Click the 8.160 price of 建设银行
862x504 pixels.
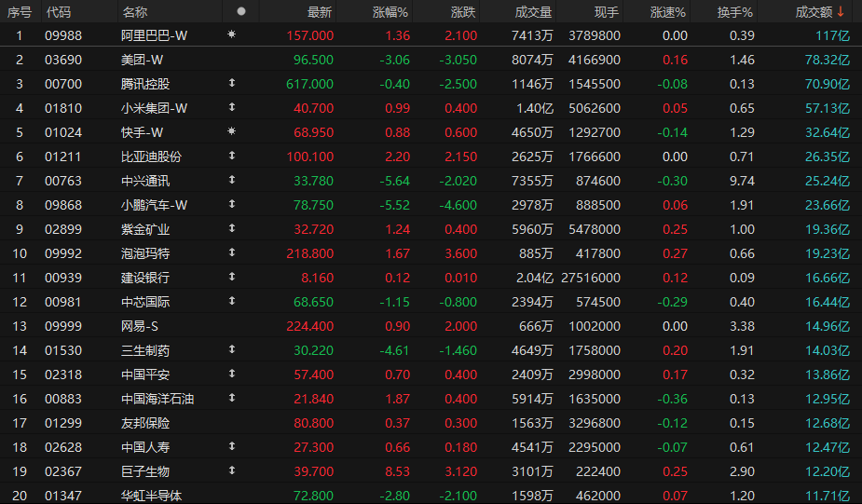(317, 278)
